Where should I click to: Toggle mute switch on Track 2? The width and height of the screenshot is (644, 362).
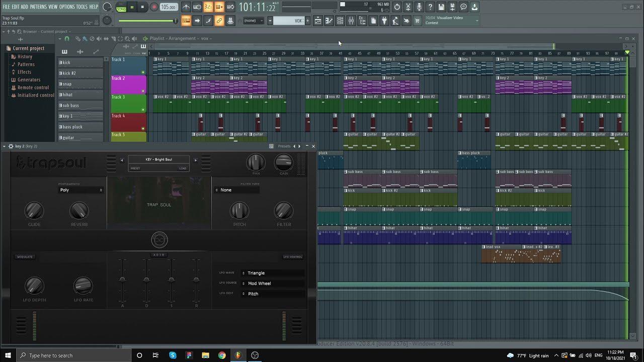(x=143, y=91)
